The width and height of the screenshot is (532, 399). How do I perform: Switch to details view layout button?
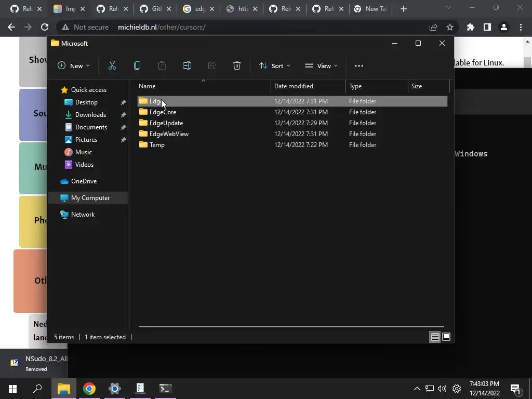click(435, 337)
